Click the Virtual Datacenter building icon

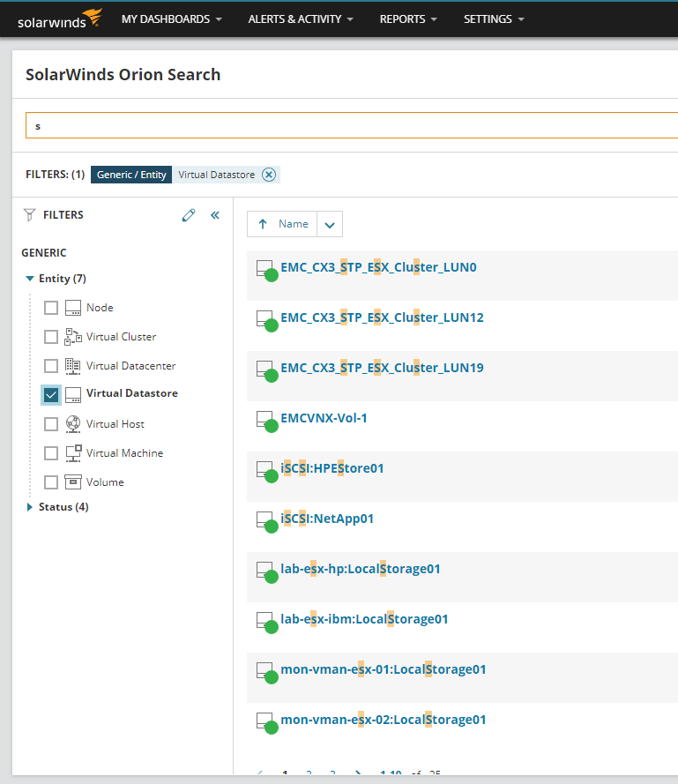click(73, 366)
